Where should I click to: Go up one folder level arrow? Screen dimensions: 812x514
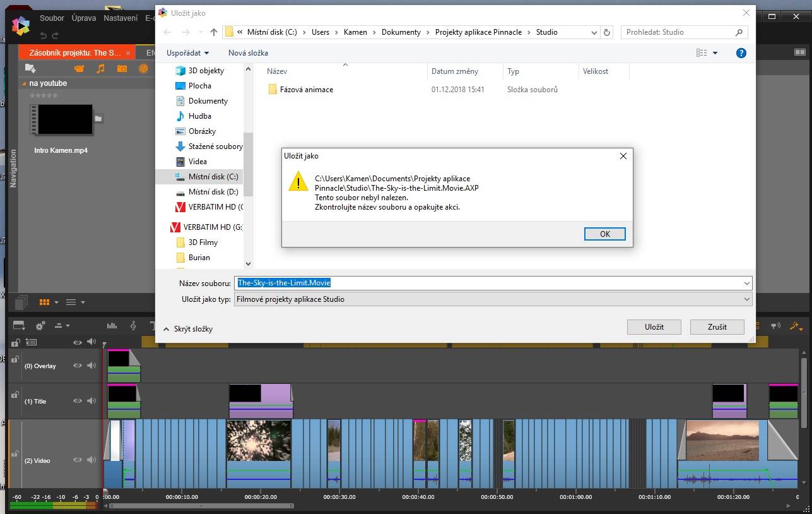point(214,32)
